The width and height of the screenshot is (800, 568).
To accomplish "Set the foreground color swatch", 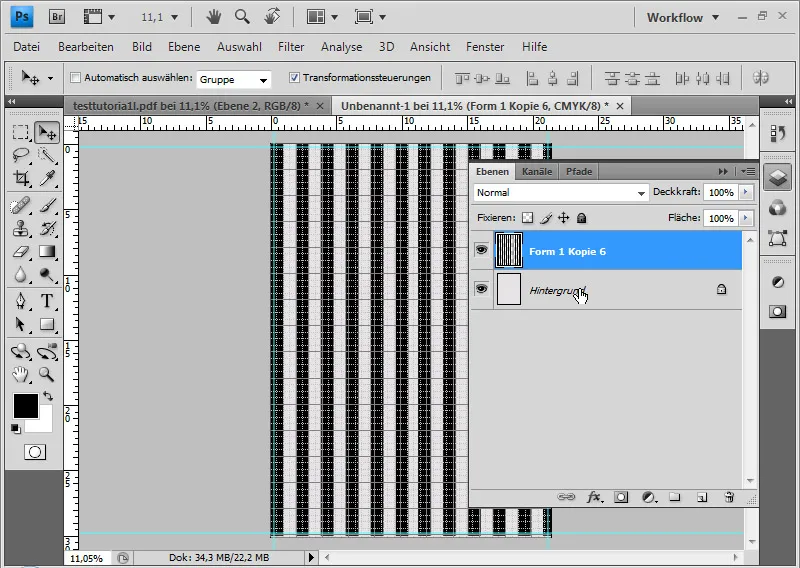I will click(26, 406).
